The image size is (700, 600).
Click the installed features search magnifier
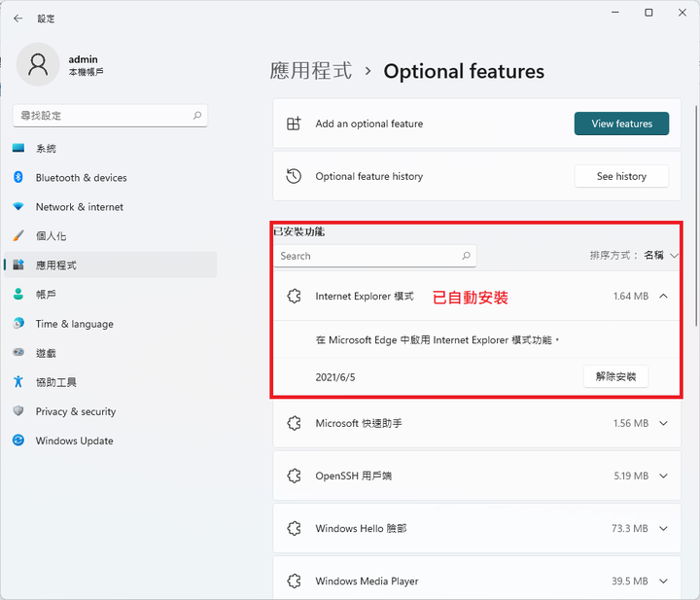pos(466,256)
